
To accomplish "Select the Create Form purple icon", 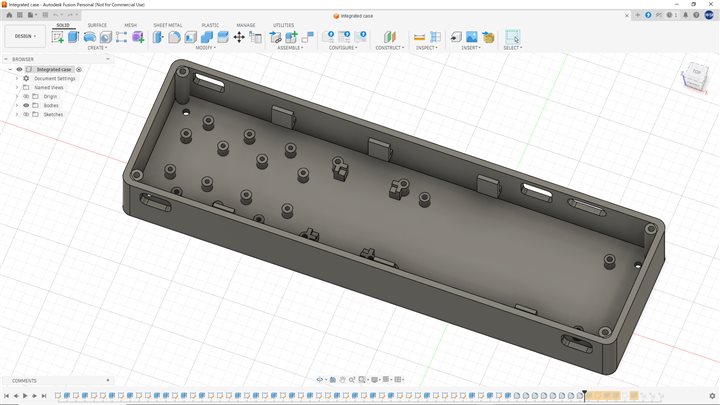I will pos(138,37).
